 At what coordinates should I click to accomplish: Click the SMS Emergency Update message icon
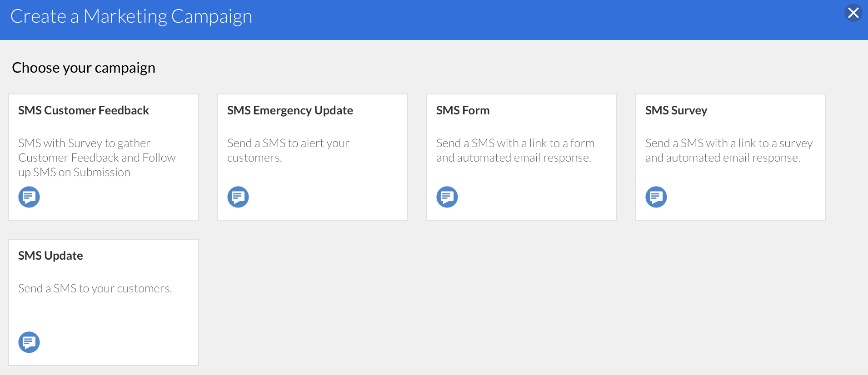pyautogui.click(x=238, y=197)
